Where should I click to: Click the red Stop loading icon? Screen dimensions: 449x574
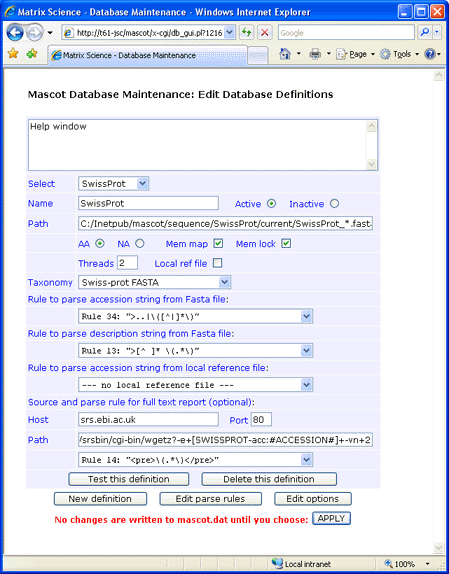pyautogui.click(x=264, y=33)
